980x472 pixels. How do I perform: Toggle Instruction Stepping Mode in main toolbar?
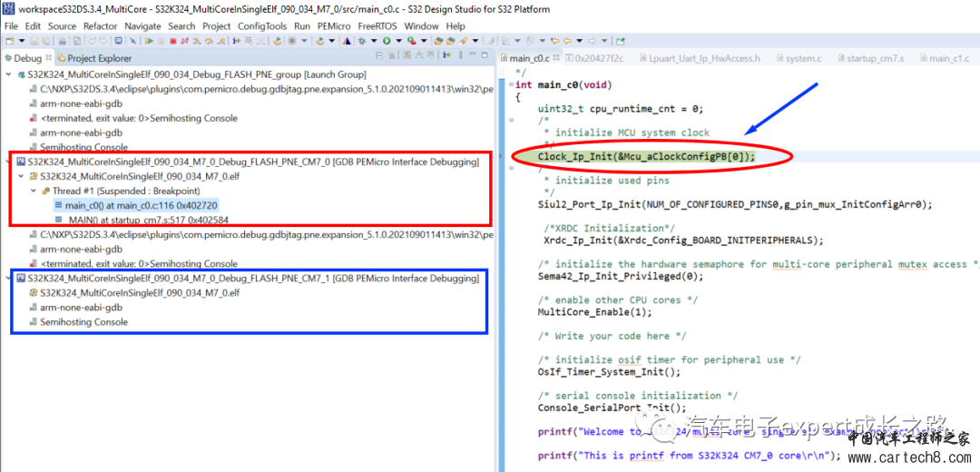tap(236, 41)
